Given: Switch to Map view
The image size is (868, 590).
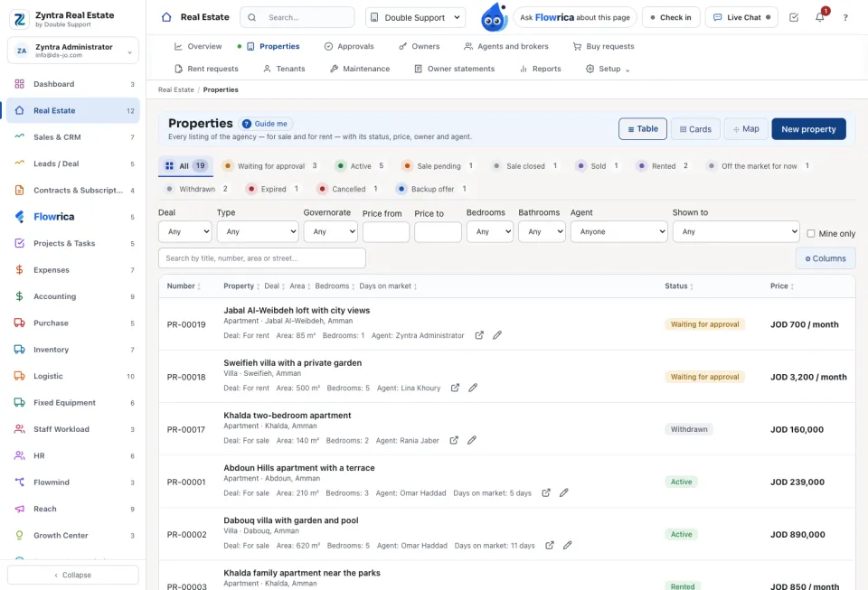Looking at the screenshot, I should 746,129.
